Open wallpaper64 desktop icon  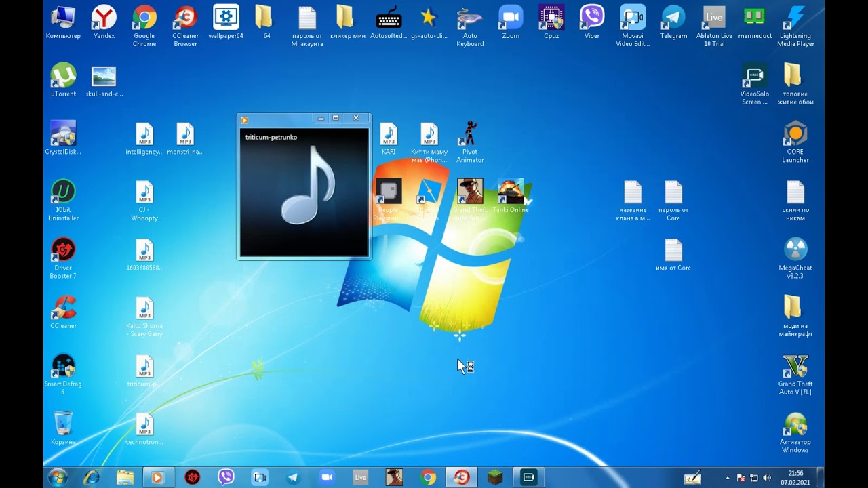point(226,22)
